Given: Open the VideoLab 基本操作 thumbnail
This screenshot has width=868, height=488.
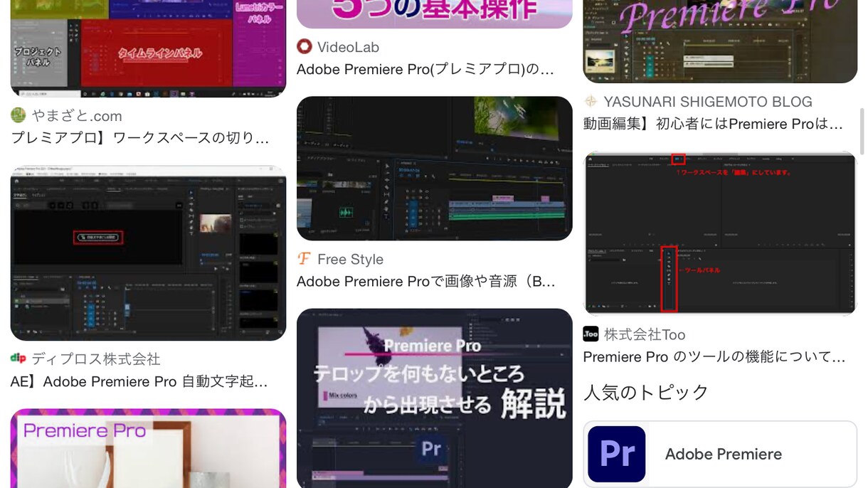Looking at the screenshot, I should point(435,14).
